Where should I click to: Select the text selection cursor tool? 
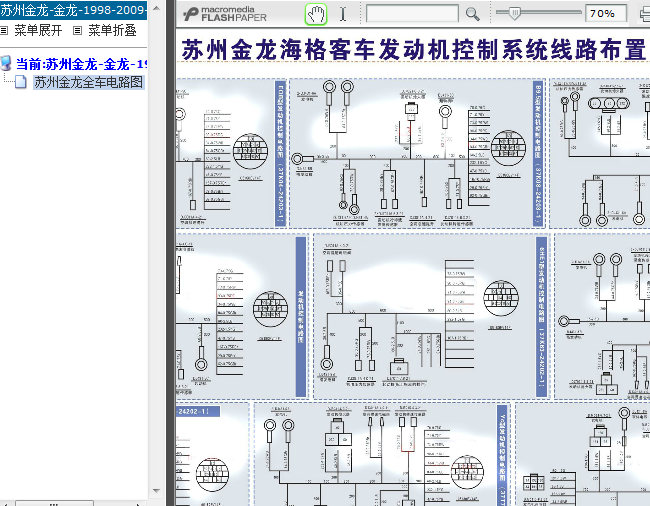(343, 14)
